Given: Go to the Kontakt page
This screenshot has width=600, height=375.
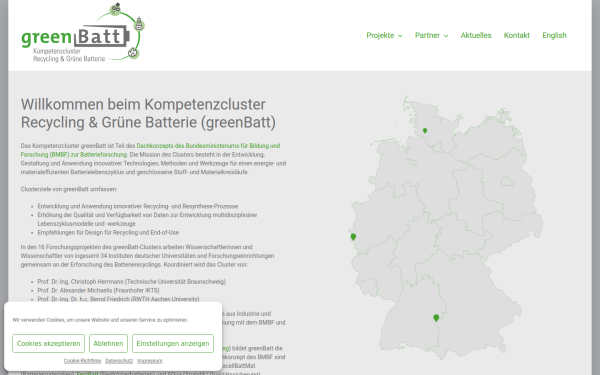Looking at the screenshot, I should pos(517,35).
